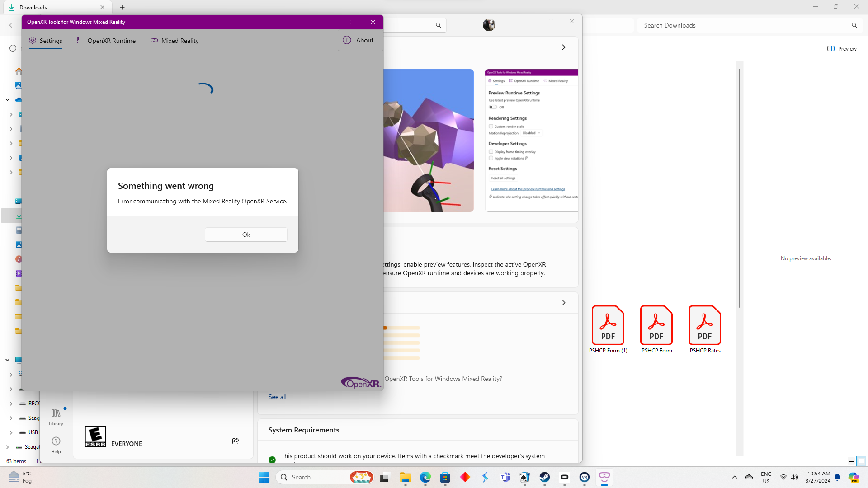The height and width of the screenshot is (488, 868).
Task: Open the Store Help icon
Action: (x=56, y=445)
